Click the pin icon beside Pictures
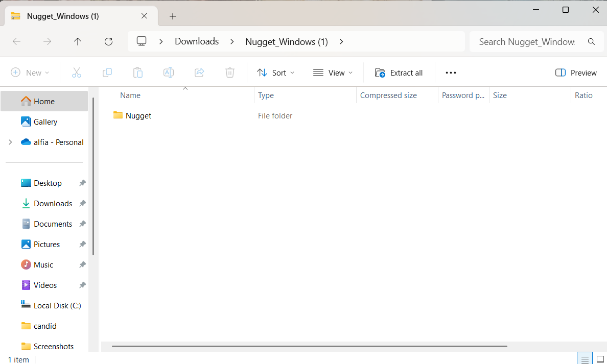607x364 pixels. 82,245
